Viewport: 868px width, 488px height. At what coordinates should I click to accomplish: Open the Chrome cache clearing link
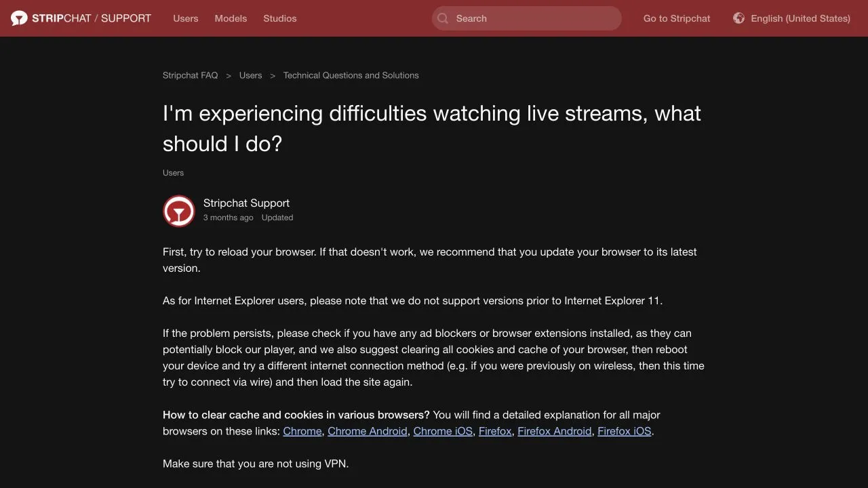302,431
